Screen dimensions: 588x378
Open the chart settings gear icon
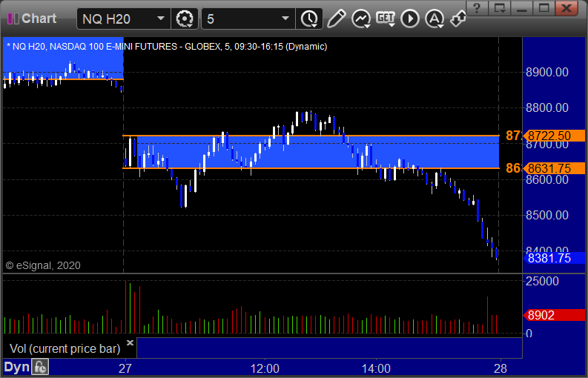[x=185, y=19]
